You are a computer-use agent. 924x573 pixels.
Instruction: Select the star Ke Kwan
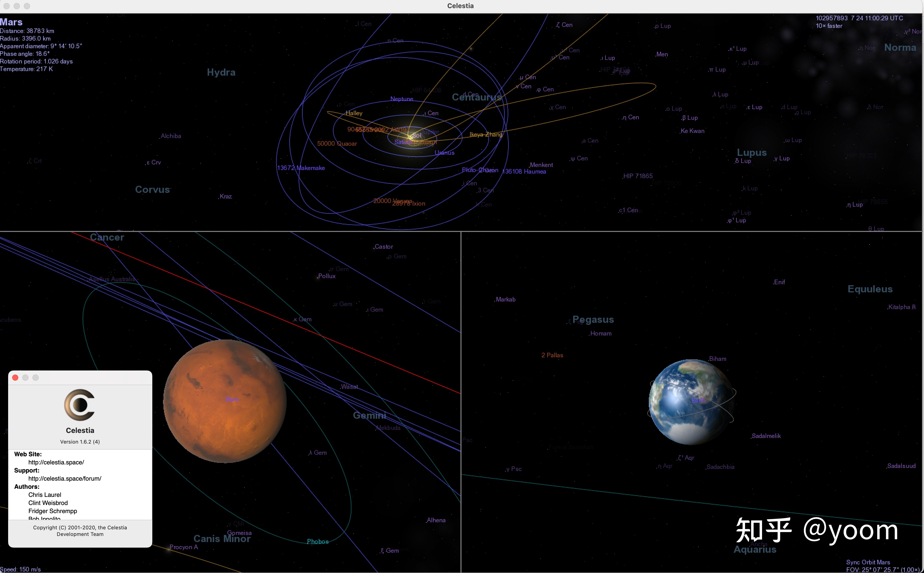(692, 131)
